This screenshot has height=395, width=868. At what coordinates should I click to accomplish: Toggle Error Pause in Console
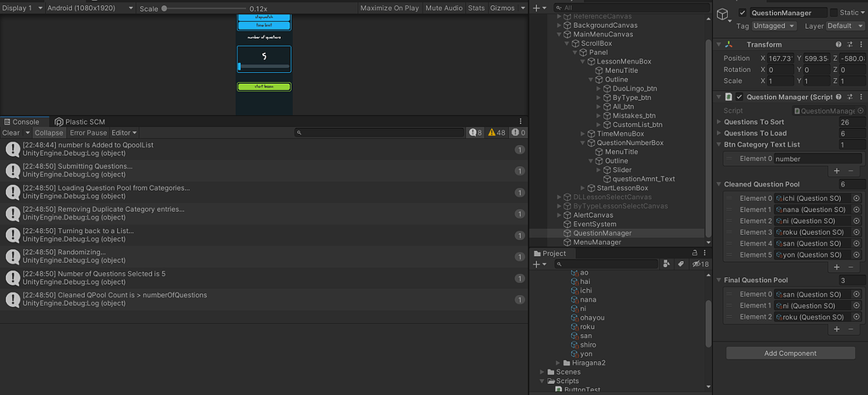[x=88, y=133]
